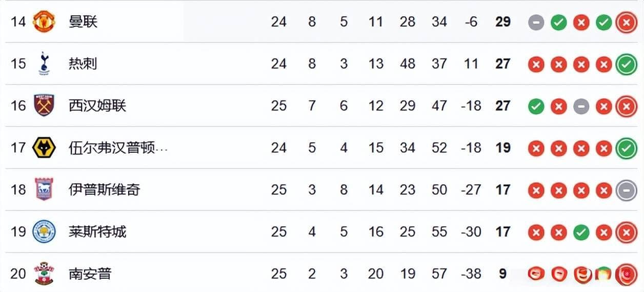Open the 曼联 team link
The width and height of the screenshot is (644, 292).
[83, 22]
